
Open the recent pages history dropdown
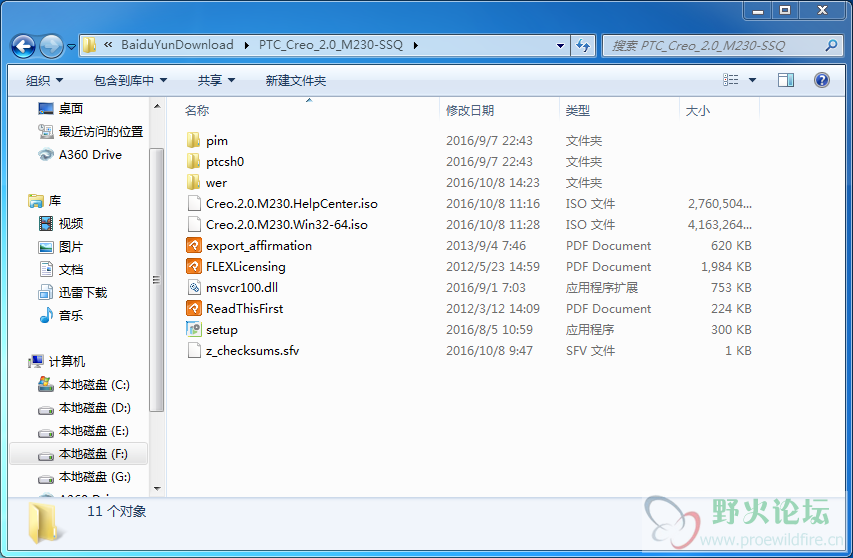click(71, 47)
